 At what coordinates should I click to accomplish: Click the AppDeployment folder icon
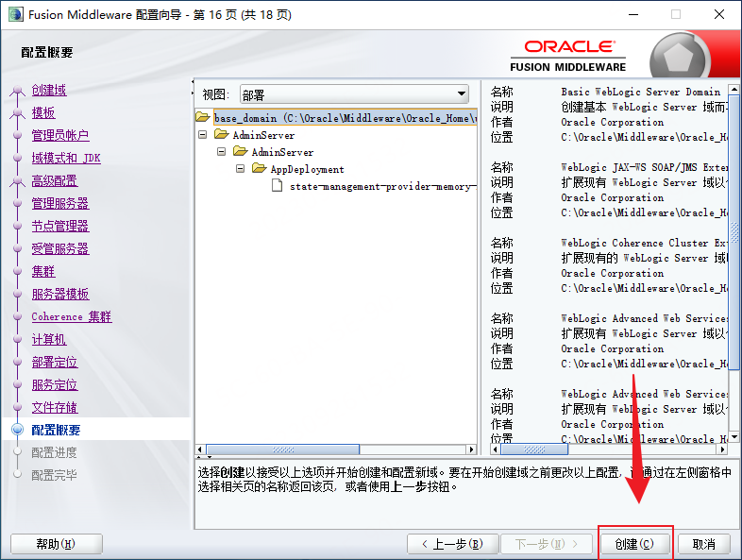(260, 168)
